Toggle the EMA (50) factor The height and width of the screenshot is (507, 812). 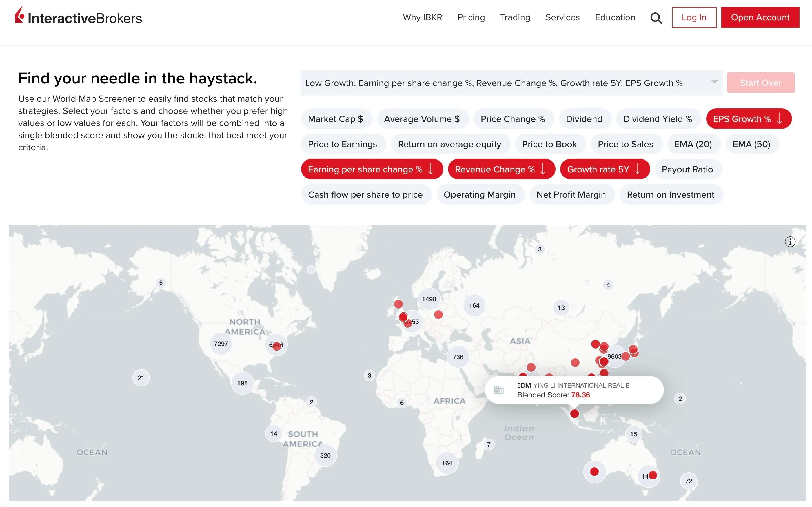pyautogui.click(x=752, y=144)
